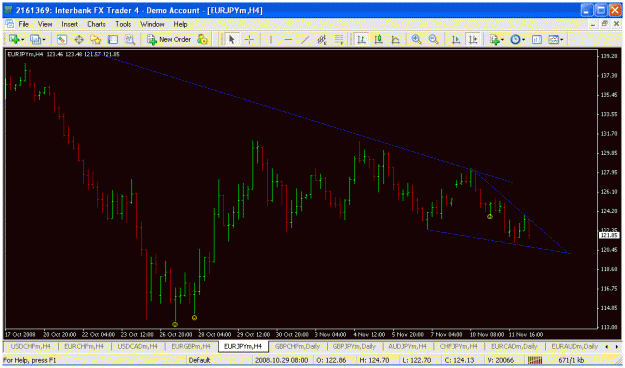The width and height of the screenshot is (625, 368).
Task: Expand the New Chart dropdown arrow
Action: (22, 40)
